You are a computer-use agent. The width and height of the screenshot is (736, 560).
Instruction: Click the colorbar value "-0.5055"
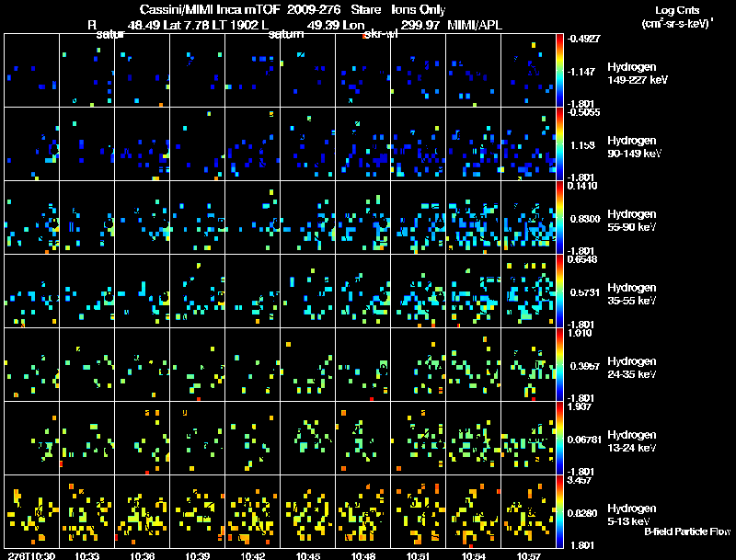click(x=583, y=112)
